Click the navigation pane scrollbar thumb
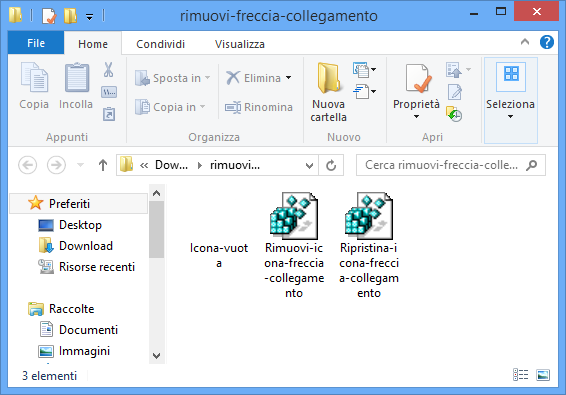The height and width of the screenshot is (395, 566). 156,230
